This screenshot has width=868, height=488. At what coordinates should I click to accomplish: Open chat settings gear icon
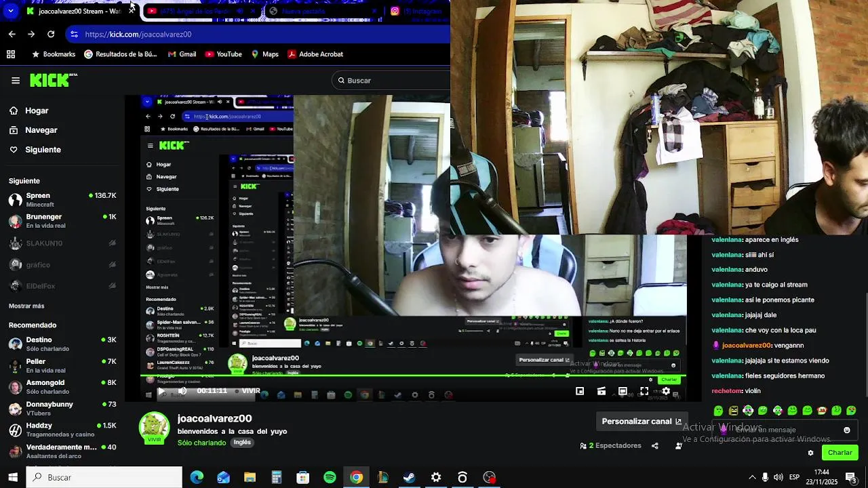tap(810, 453)
